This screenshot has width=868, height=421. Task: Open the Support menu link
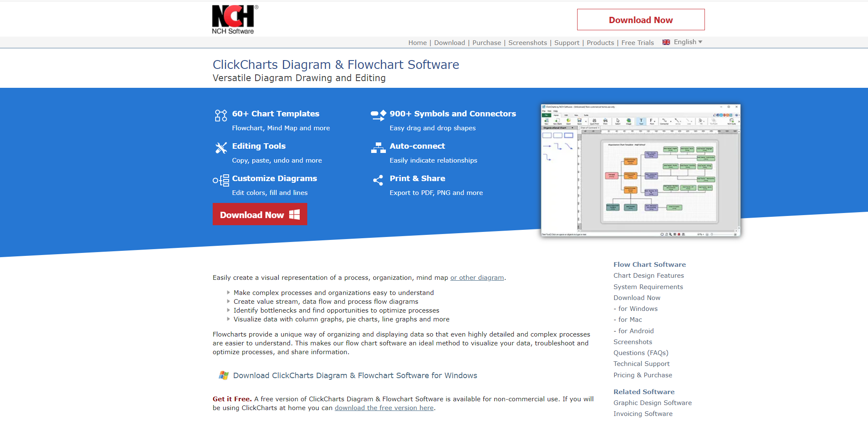[x=567, y=42]
